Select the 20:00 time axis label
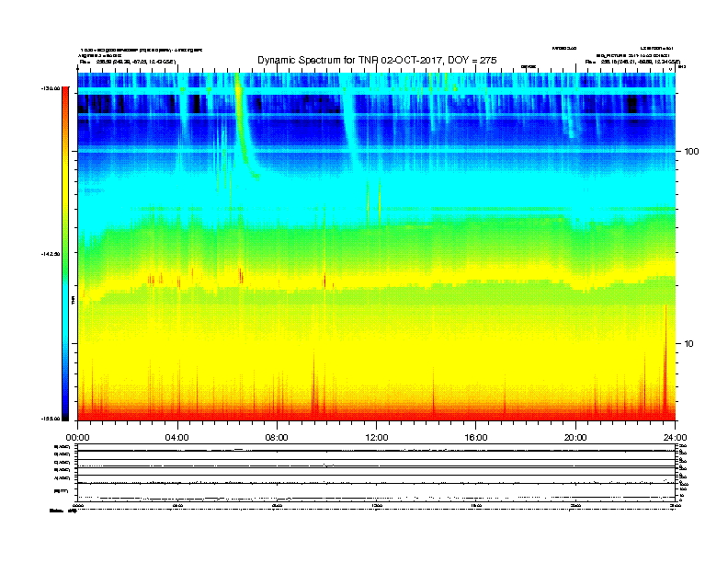The height and width of the screenshot is (563, 728). 575,438
